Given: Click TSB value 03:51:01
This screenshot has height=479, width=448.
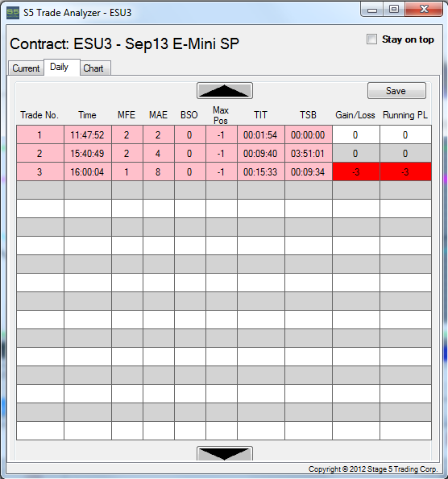Looking at the screenshot, I should [309, 153].
